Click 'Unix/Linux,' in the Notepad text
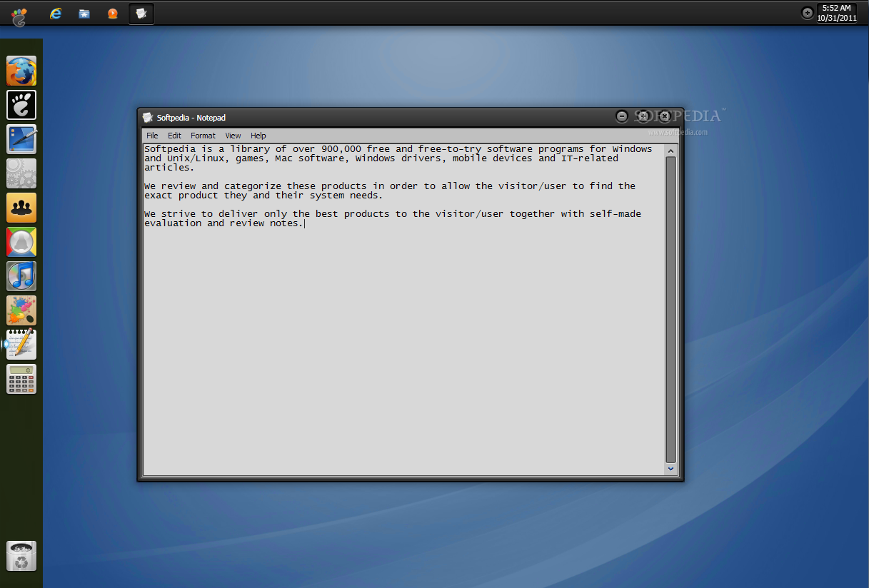 coord(199,158)
